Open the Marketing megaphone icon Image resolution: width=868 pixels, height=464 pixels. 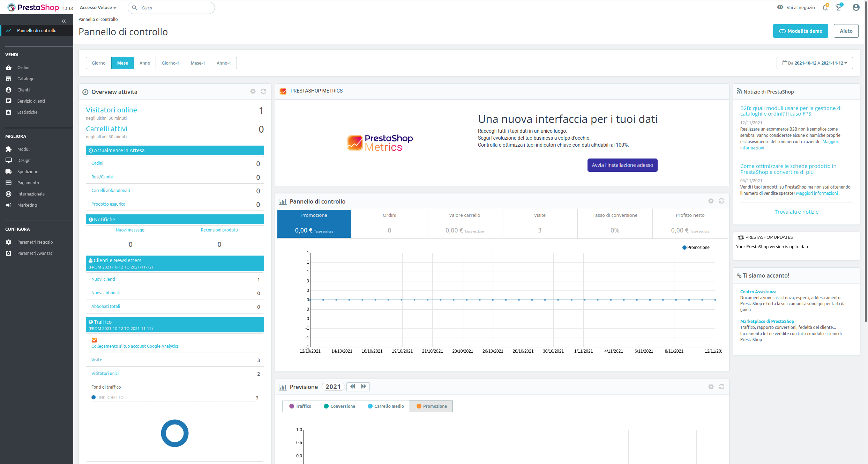tap(8, 205)
